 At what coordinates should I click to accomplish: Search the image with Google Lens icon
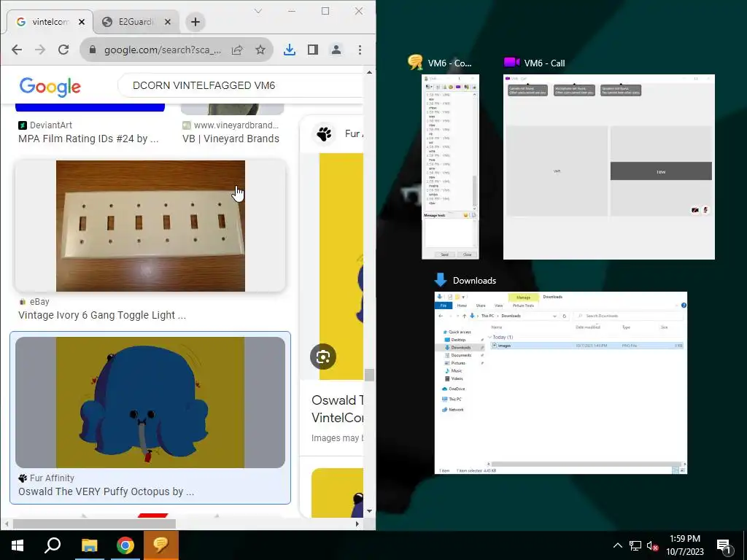[323, 357]
